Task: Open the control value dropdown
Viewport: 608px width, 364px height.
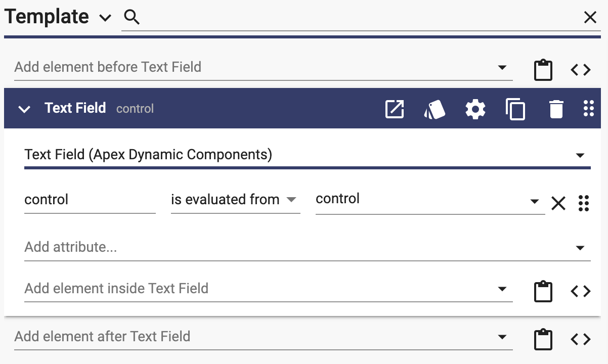Action: [x=534, y=202]
